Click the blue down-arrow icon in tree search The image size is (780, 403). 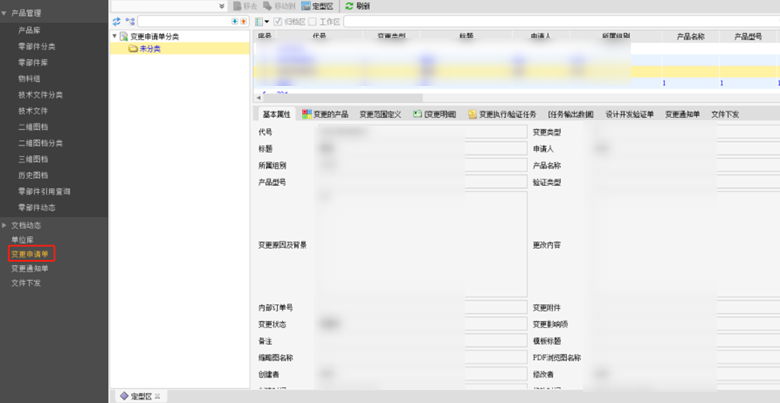pos(235,21)
